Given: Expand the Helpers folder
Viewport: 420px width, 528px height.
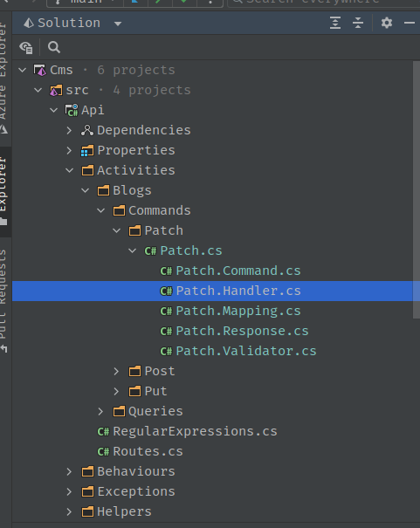Looking at the screenshot, I should [x=69, y=511].
